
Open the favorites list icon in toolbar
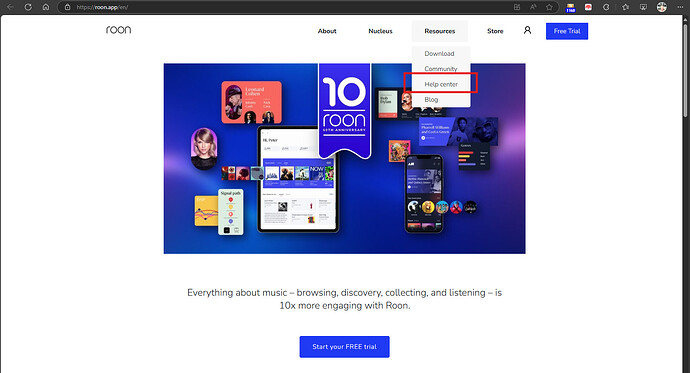625,7
